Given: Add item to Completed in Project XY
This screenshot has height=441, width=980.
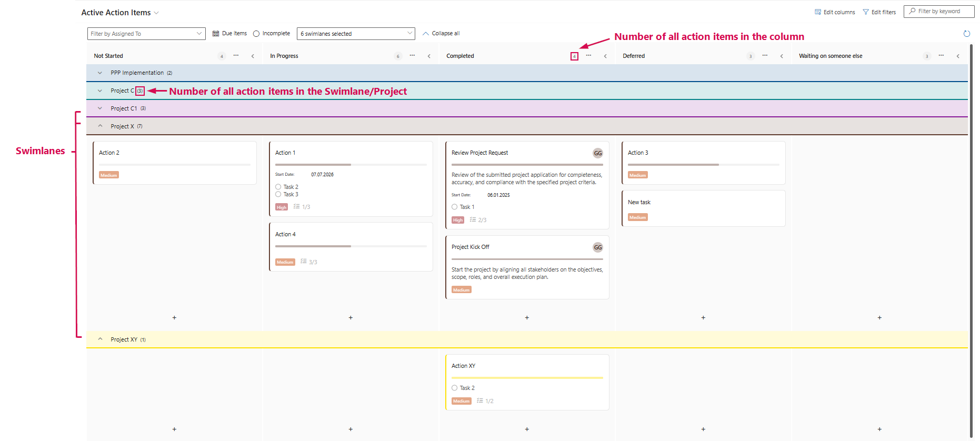Looking at the screenshot, I should tap(527, 429).
